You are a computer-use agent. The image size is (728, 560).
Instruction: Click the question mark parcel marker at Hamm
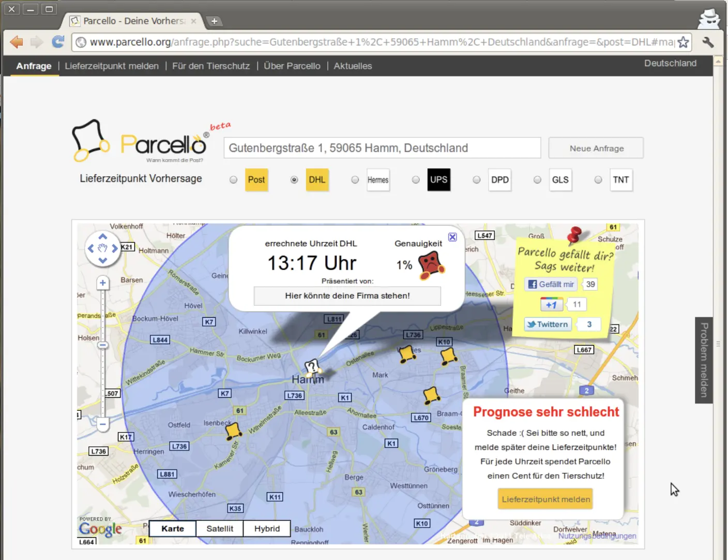point(312,367)
